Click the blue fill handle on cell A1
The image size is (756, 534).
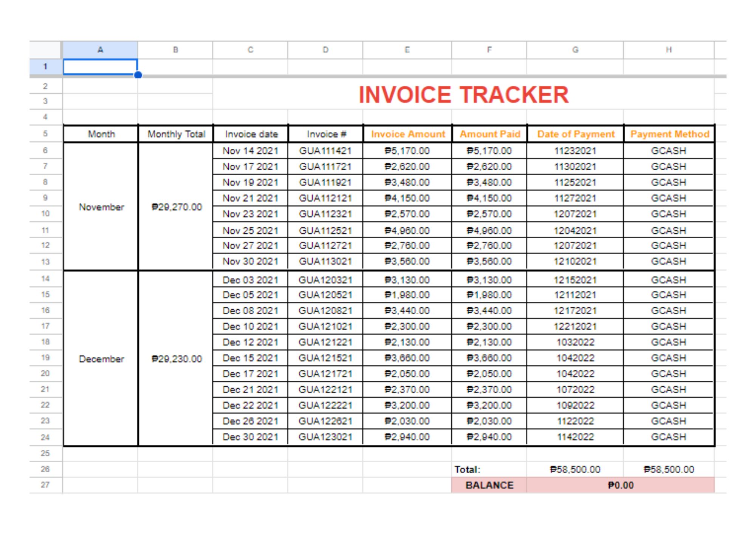click(x=138, y=75)
